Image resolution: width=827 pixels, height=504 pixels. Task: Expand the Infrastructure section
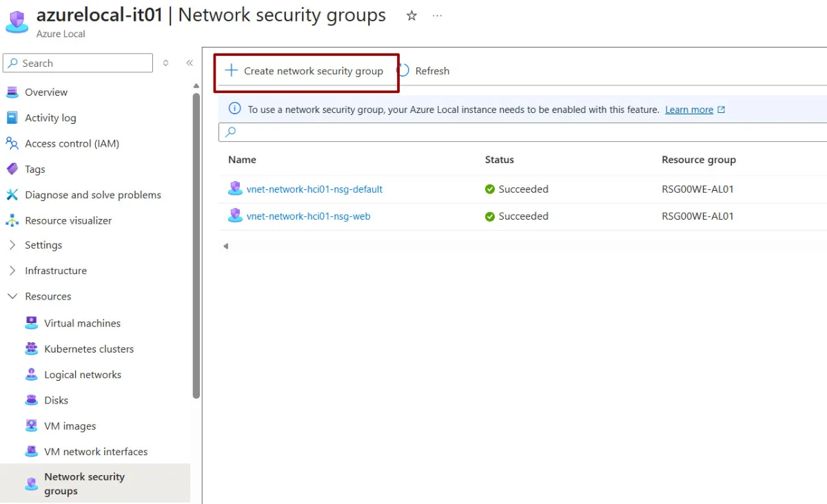pyautogui.click(x=12, y=271)
